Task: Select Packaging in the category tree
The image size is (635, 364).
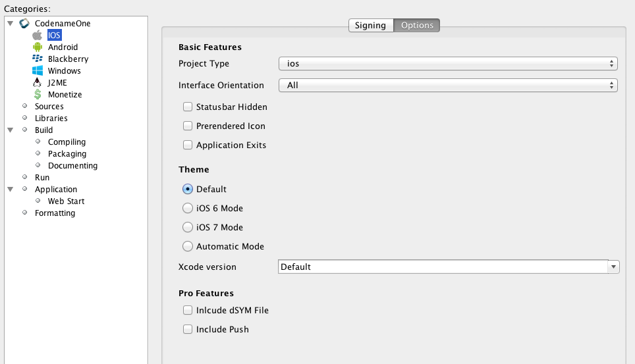Action: point(67,153)
